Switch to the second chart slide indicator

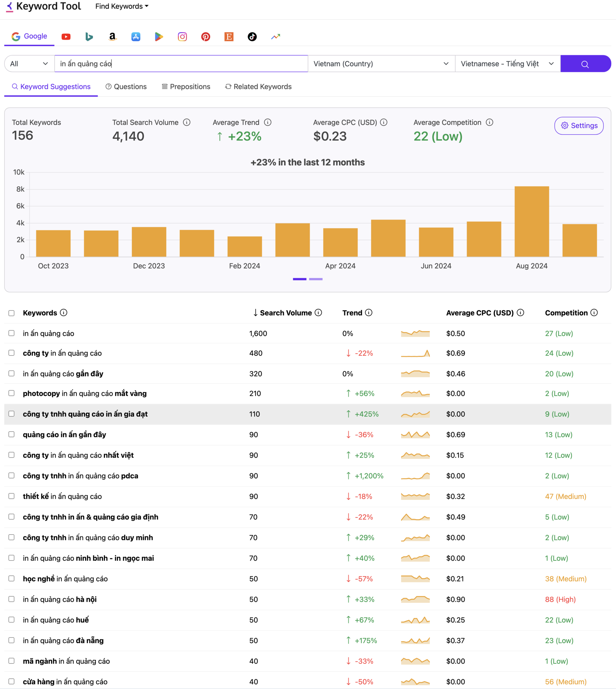(316, 279)
